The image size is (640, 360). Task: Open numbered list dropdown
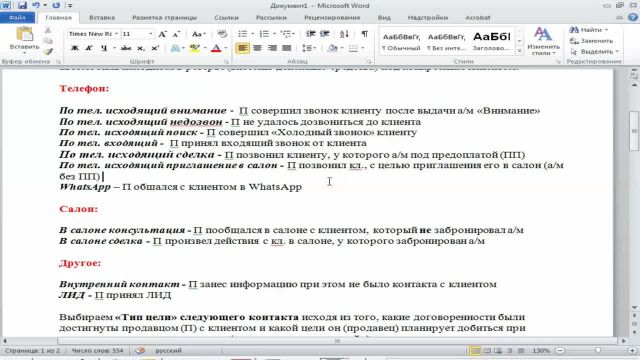[x=274, y=34]
